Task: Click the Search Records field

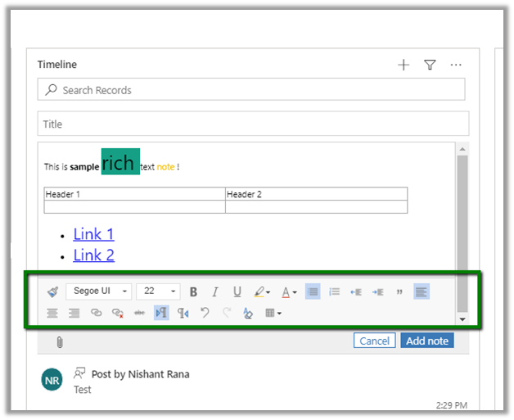Action: pos(251,90)
